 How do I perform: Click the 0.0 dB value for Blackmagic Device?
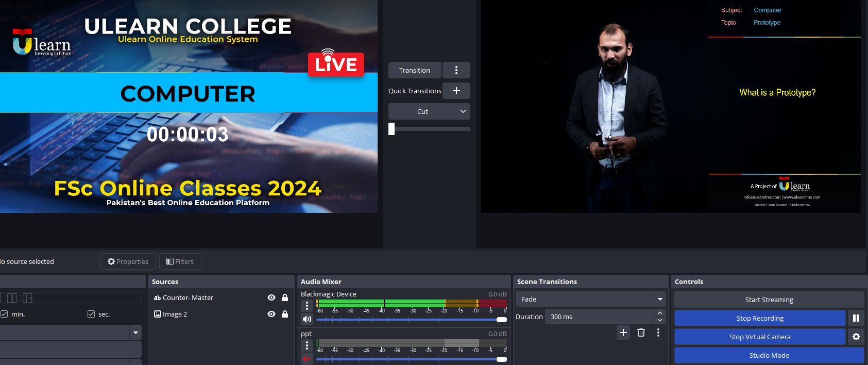click(x=497, y=294)
